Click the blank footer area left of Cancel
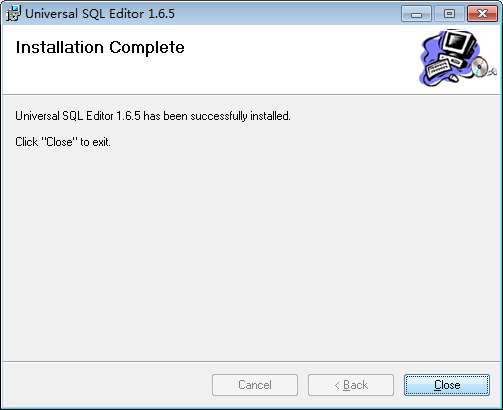The height and width of the screenshot is (410, 503). (x=107, y=385)
